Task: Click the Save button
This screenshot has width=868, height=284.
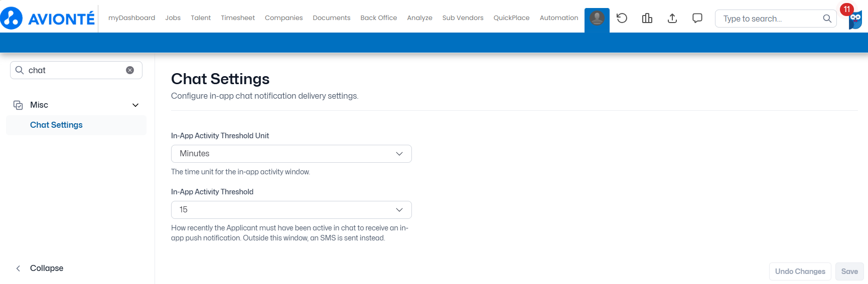Action: tap(849, 271)
